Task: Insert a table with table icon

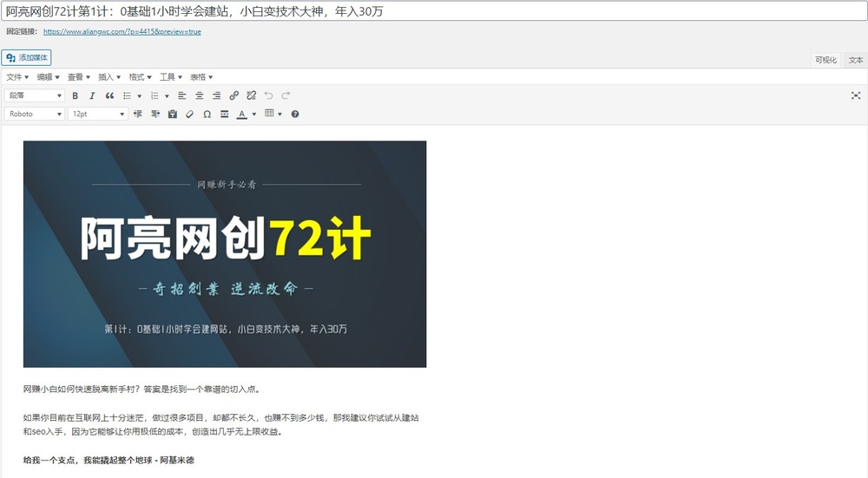Action: [269, 114]
